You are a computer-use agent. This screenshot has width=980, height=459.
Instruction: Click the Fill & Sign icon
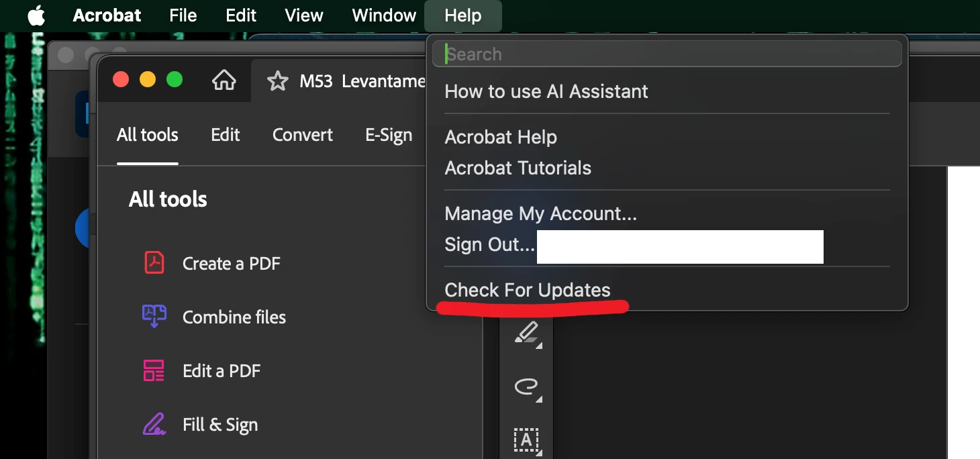coord(154,424)
